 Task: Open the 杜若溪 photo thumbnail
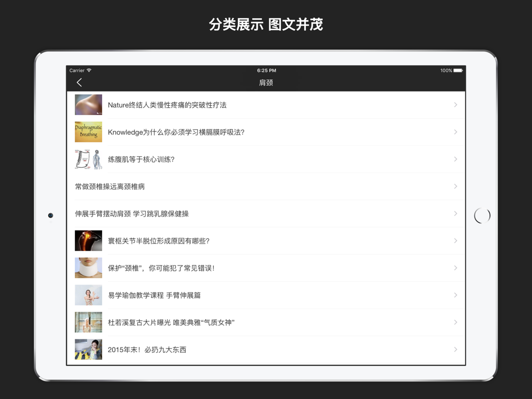click(88, 322)
